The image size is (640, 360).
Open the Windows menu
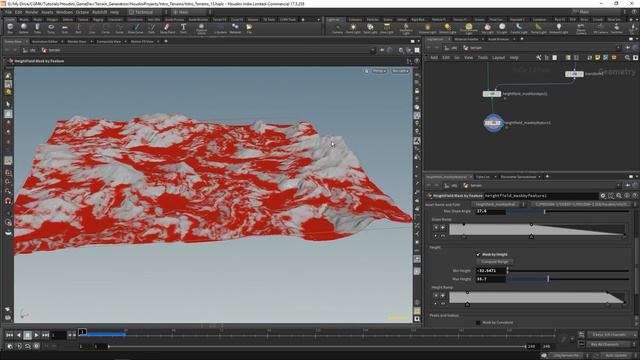point(64,12)
